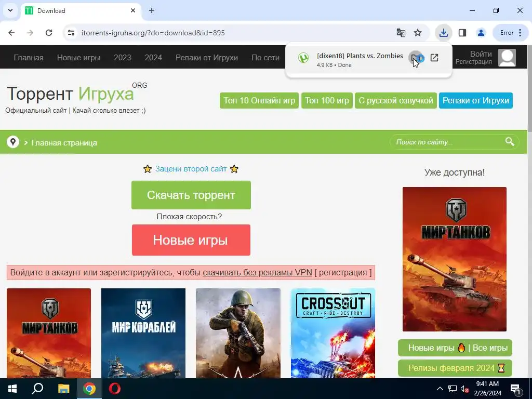This screenshot has height=399, width=532.
Task: Open скачивать без рекламы VPN link
Action: click(x=257, y=272)
